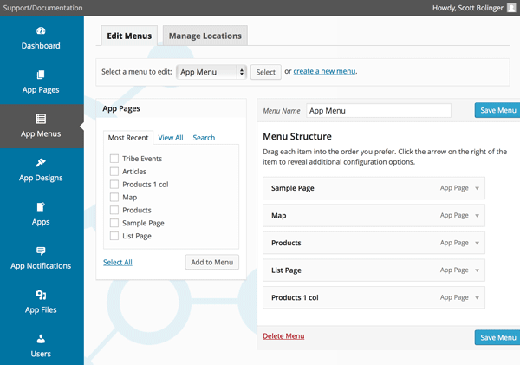
Task: Open App Pages via its pages icon
Action: click(40, 75)
